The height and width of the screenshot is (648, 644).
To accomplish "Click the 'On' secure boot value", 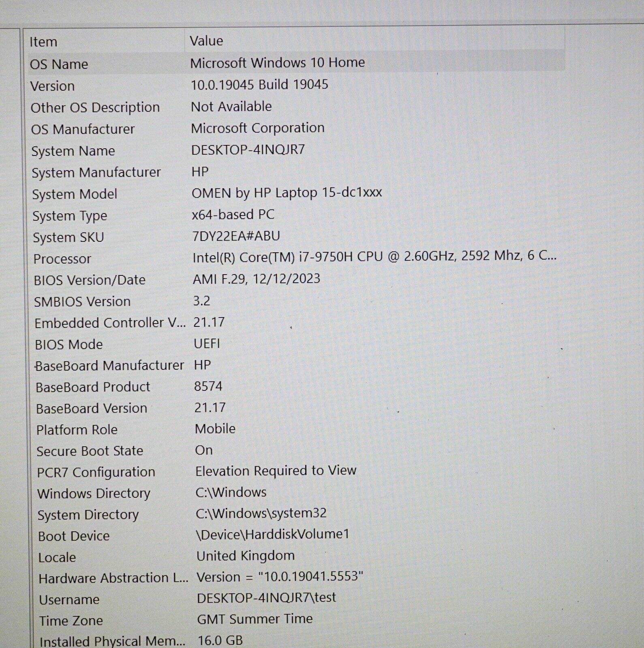I will click(204, 450).
